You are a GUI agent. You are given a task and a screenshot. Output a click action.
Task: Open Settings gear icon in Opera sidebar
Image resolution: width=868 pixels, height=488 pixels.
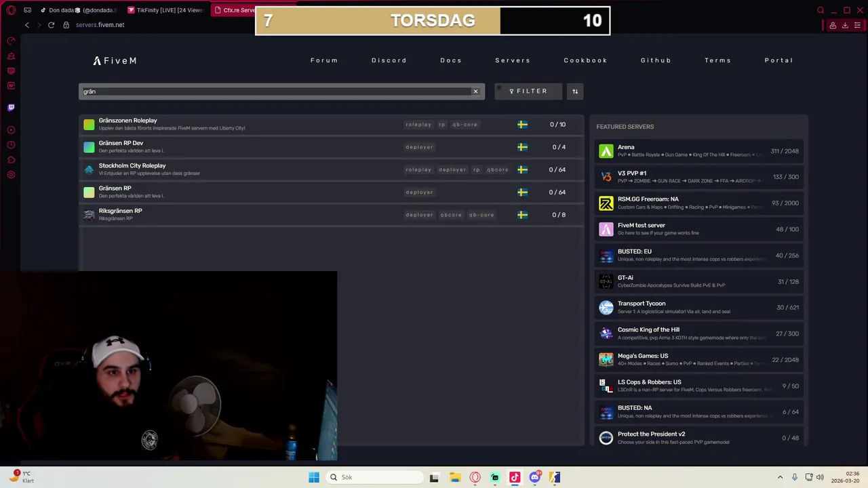[11, 175]
